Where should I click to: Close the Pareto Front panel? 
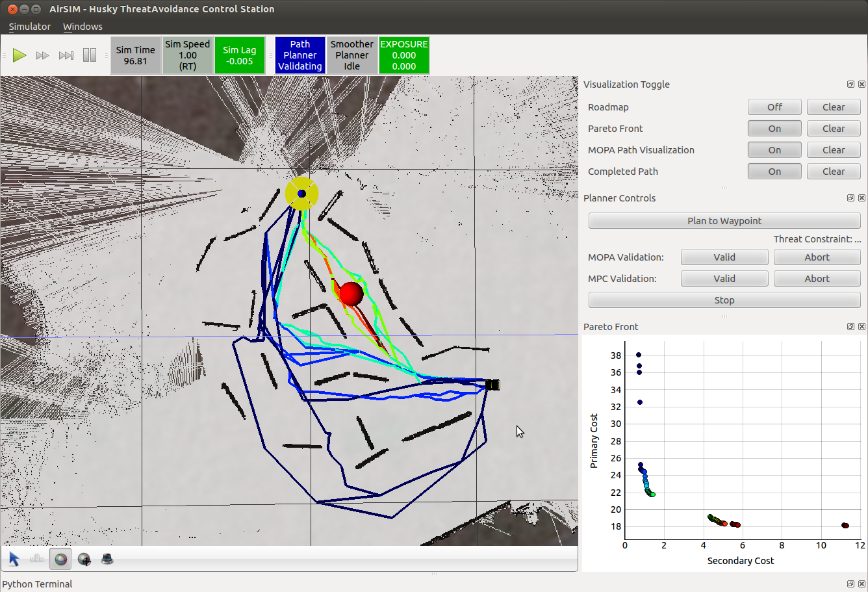[862, 327]
